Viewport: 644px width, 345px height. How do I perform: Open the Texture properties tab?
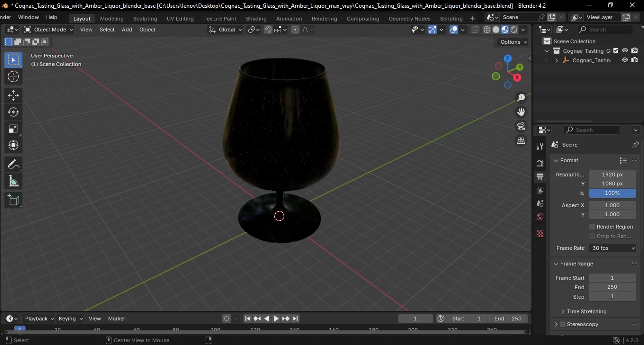point(540,234)
